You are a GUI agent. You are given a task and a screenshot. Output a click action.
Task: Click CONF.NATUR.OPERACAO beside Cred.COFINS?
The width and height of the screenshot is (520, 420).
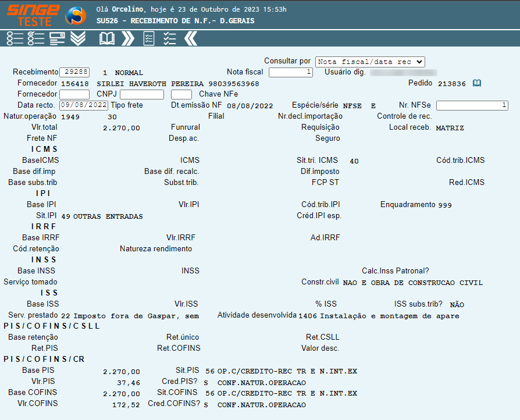tap(262, 405)
